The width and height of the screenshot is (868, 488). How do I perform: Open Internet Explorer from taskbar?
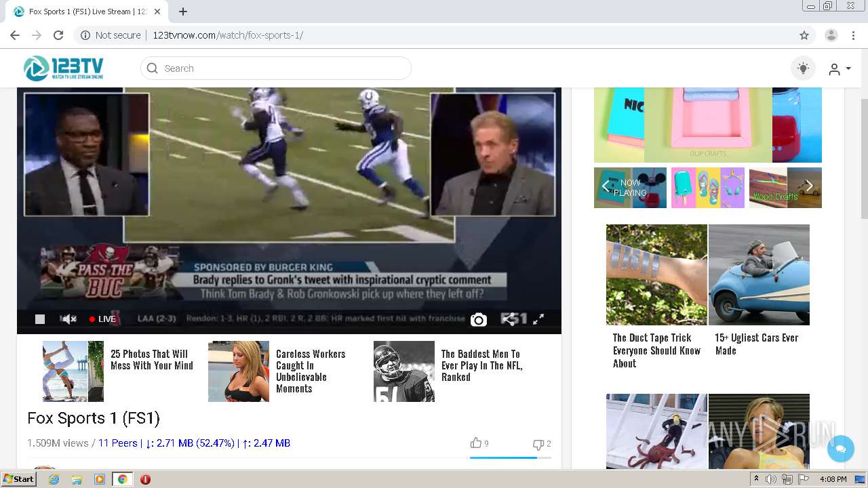(x=54, y=479)
